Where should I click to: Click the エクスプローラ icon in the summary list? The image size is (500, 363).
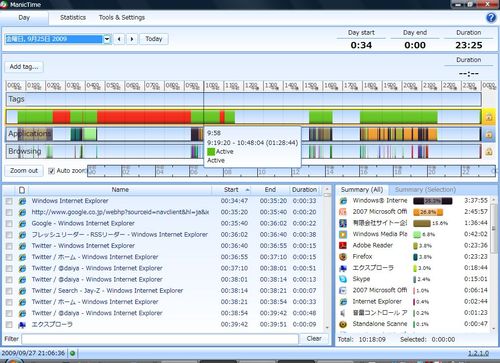343,268
